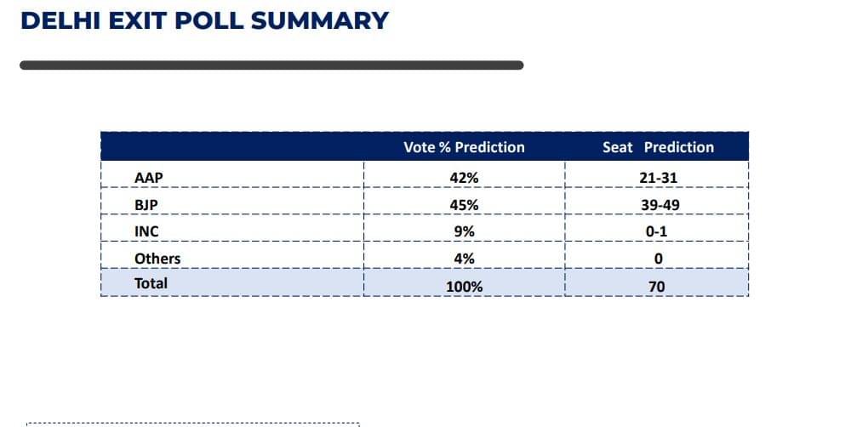This screenshot has width=868, height=427.
Task: Click AAP's 42% vote share cell
Action: point(464,178)
